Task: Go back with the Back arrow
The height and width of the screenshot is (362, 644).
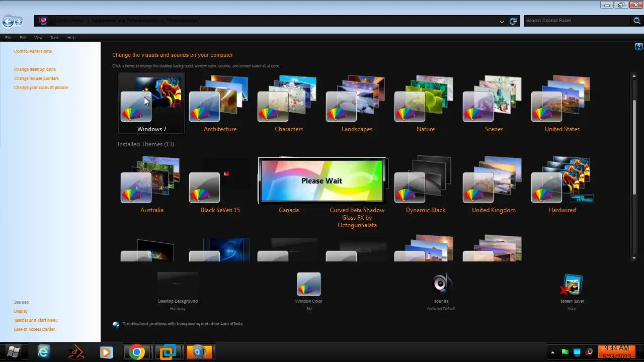Action: [8, 21]
